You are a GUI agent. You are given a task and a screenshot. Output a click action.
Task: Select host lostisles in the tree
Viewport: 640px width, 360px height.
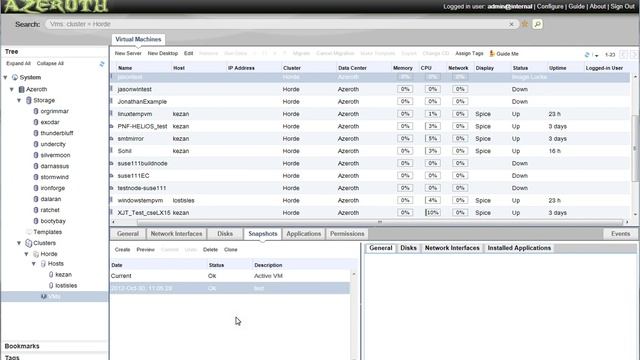pos(66,286)
